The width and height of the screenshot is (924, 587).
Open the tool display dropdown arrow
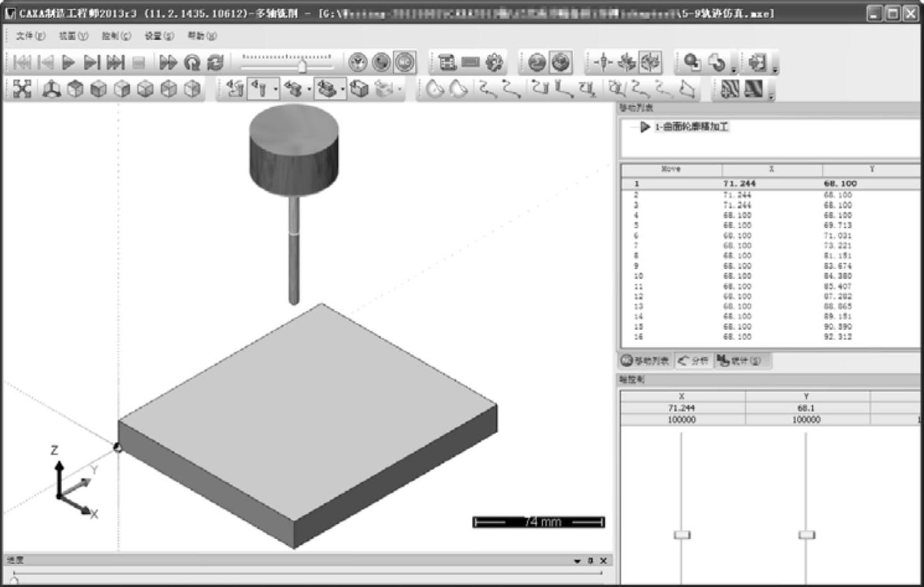pos(276,89)
